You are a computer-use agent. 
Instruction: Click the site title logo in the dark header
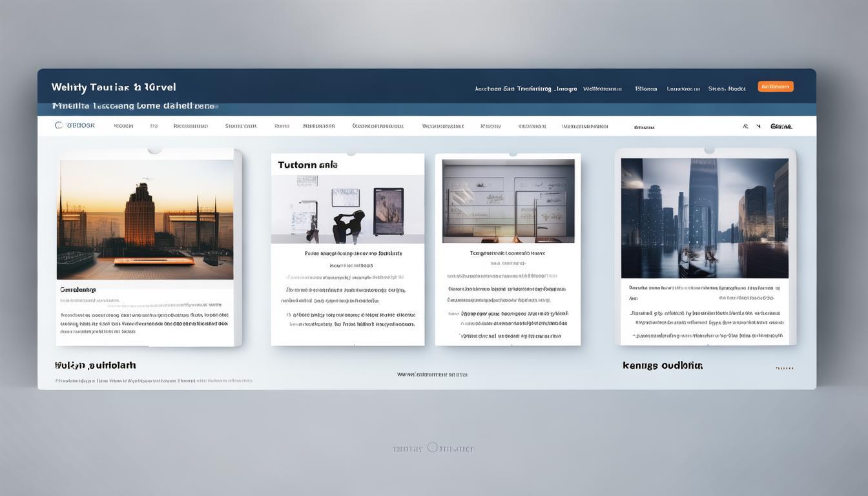114,87
